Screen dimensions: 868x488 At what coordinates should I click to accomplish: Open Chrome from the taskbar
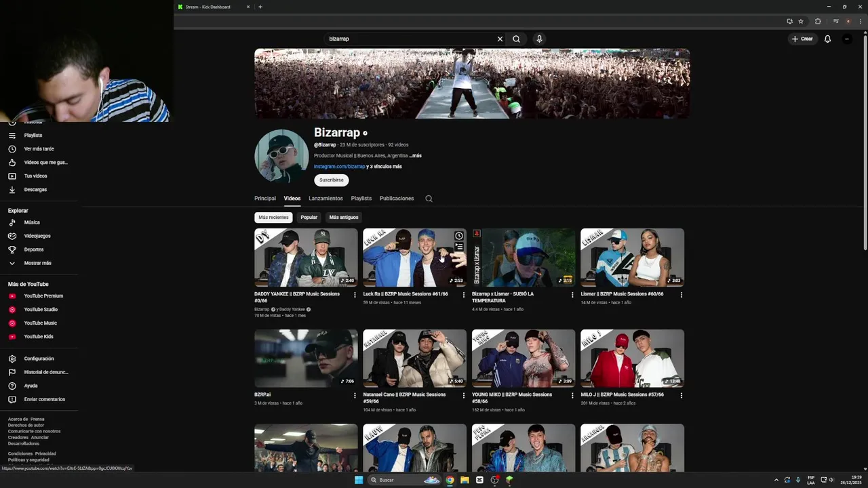450,480
